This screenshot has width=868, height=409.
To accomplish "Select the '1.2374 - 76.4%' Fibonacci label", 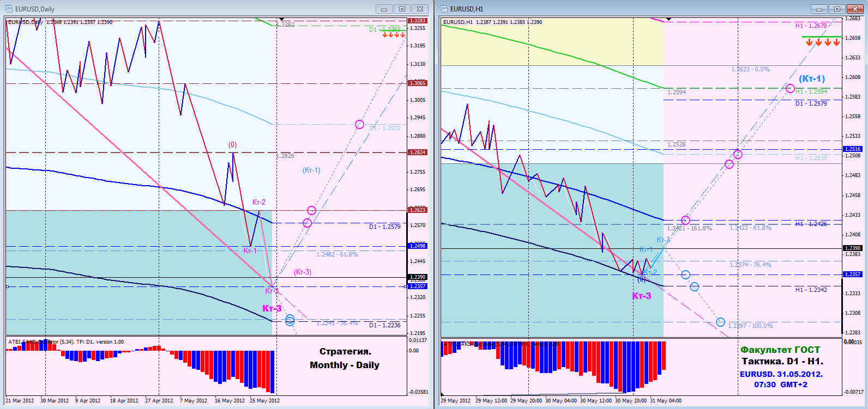I will click(x=750, y=265).
